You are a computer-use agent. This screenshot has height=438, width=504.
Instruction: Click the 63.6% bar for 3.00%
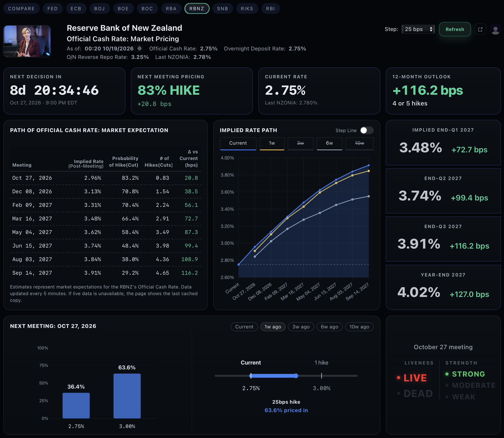point(127,396)
